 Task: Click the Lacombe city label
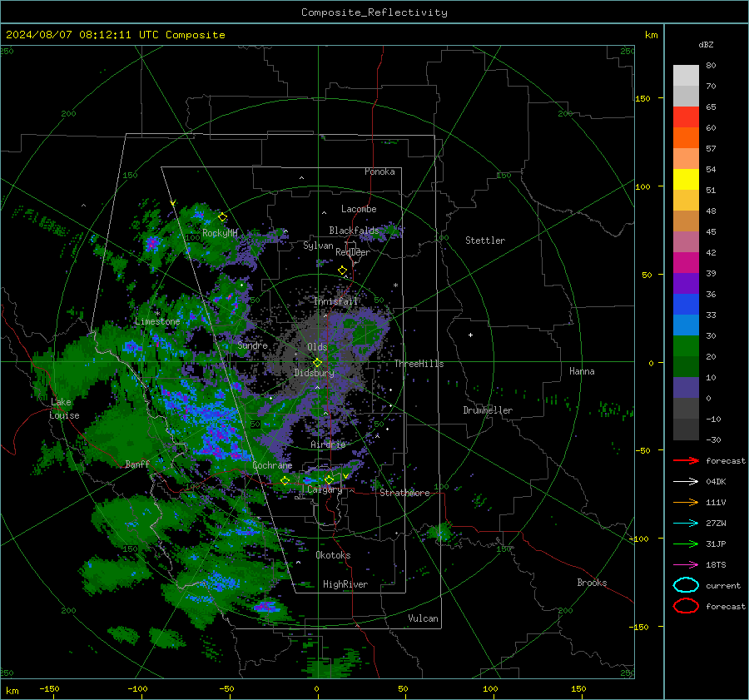point(359,209)
